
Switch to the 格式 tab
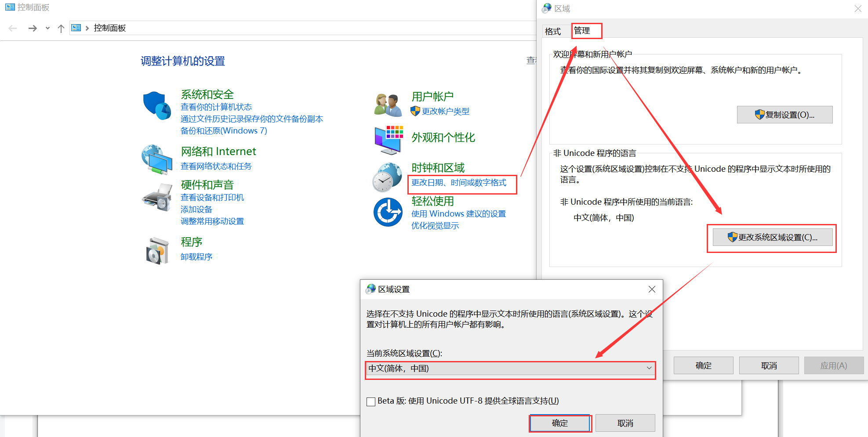pyautogui.click(x=553, y=31)
